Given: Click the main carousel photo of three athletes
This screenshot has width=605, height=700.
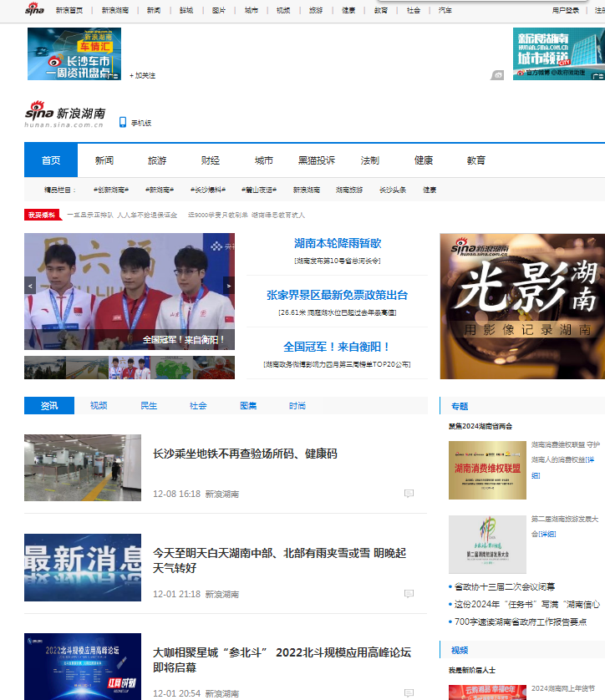Looking at the screenshot, I should [x=130, y=291].
